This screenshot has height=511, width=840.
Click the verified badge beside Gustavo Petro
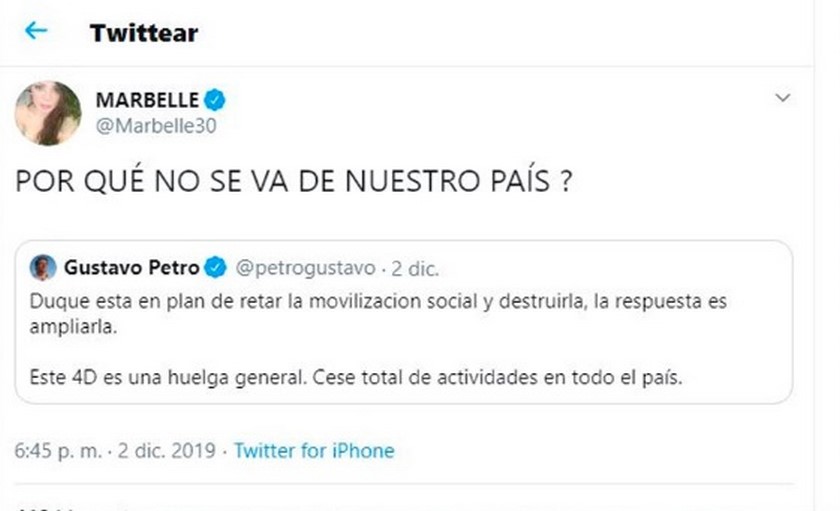tap(215, 268)
